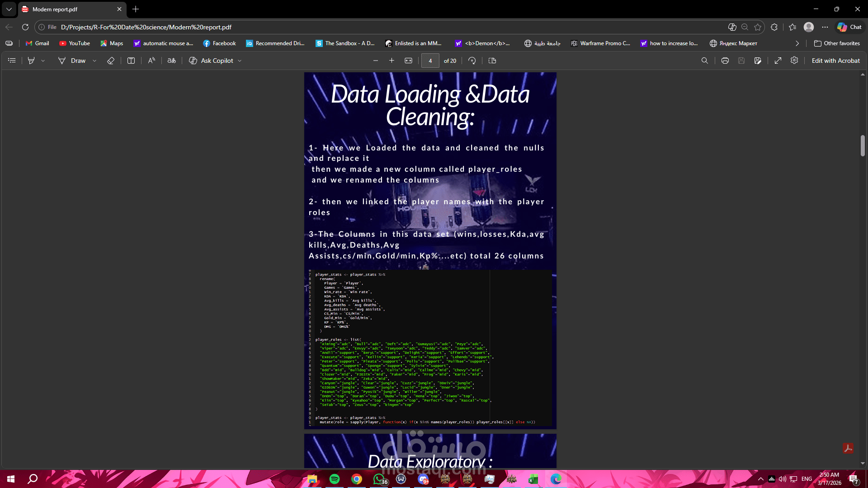Click the page number field
This screenshot has width=868, height=488.
point(430,61)
